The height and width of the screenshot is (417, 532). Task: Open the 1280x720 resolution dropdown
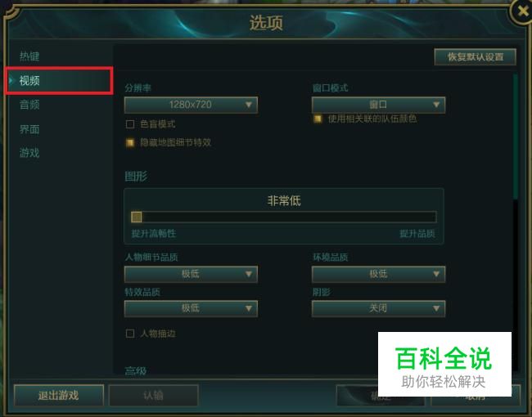click(x=191, y=105)
